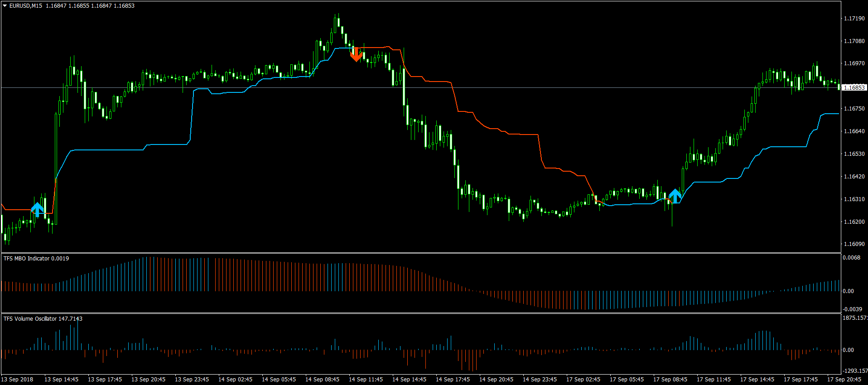
Task: Select the red down arrow sell signal
Action: click(x=356, y=54)
